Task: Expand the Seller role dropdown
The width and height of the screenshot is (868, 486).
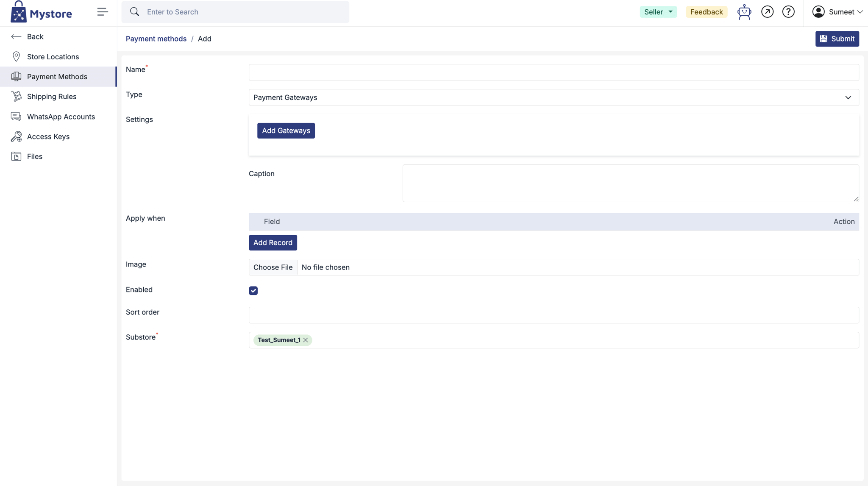Action: (x=658, y=12)
